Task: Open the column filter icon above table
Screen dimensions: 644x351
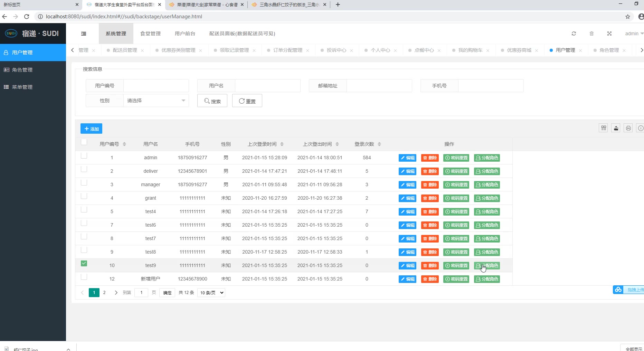Action: click(x=604, y=128)
